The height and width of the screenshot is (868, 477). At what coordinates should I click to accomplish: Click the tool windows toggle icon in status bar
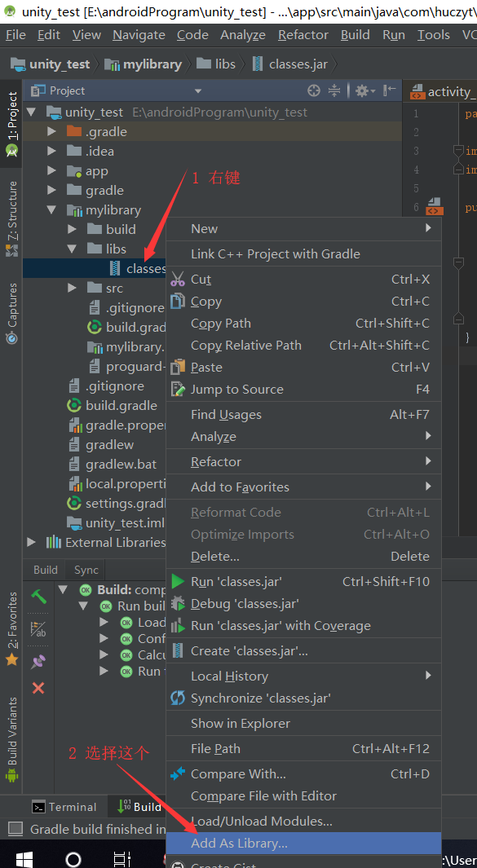(x=15, y=829)
